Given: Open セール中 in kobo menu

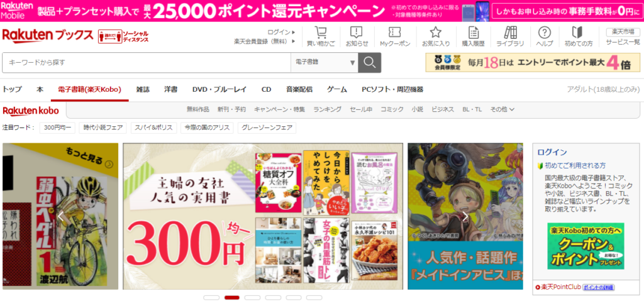Looking at the screenshot, I should pyautogui.click(x=361, y=109).
